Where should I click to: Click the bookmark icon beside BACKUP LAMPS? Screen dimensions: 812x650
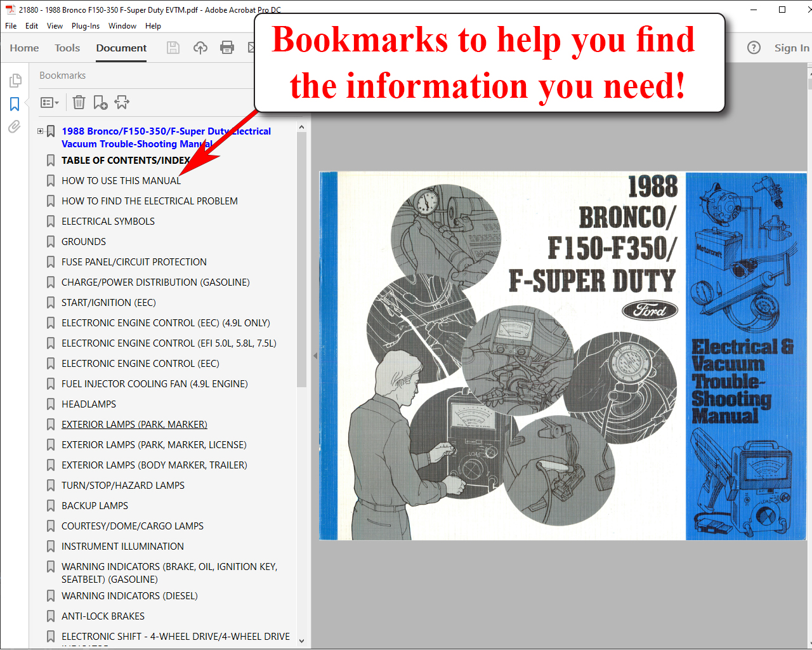[x=51, y=506]
